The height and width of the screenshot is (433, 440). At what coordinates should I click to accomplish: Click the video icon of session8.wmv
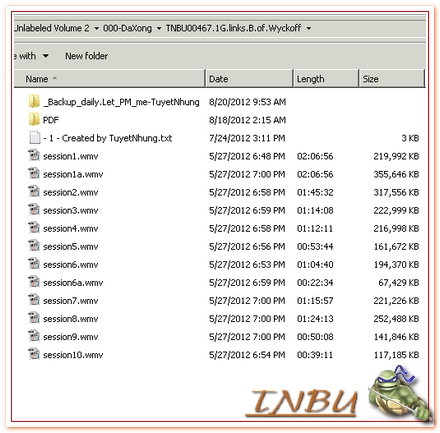coord(34,318)
